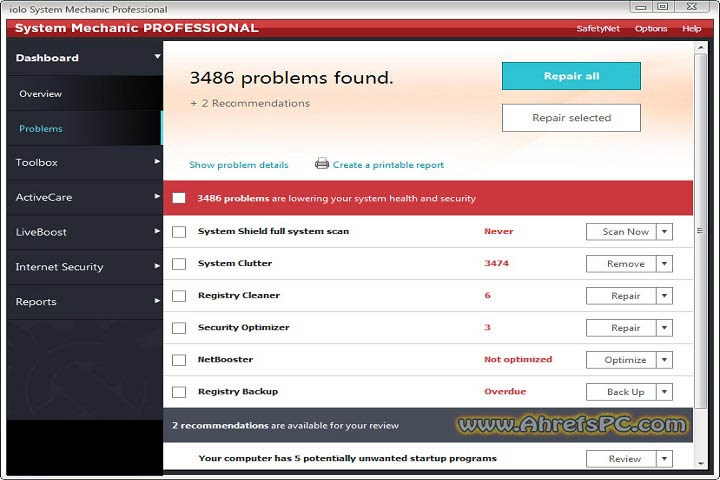
Task: Click Create a printable report link
Action: point(388,165)
